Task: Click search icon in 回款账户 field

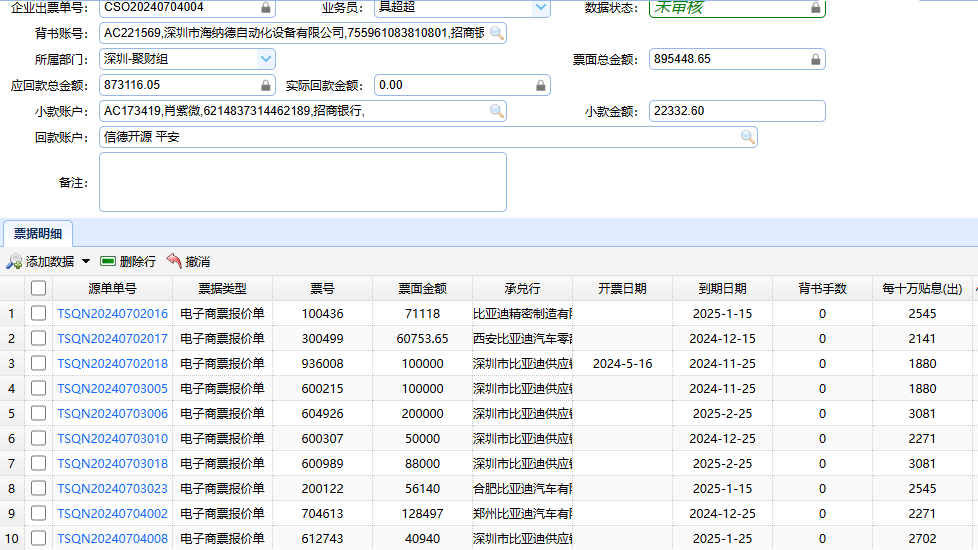Action: click(747, 137)
